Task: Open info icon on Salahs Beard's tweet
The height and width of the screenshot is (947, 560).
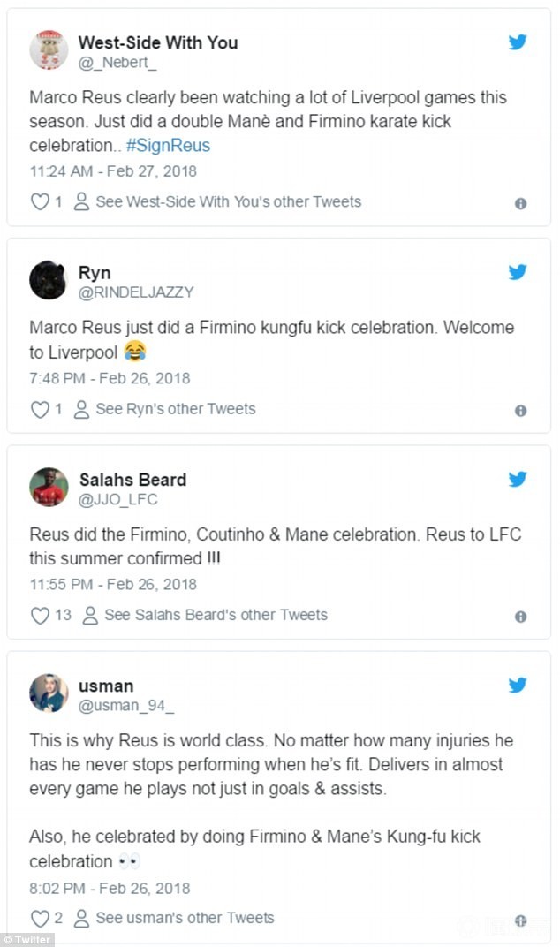Action: (x=520, y=616)
